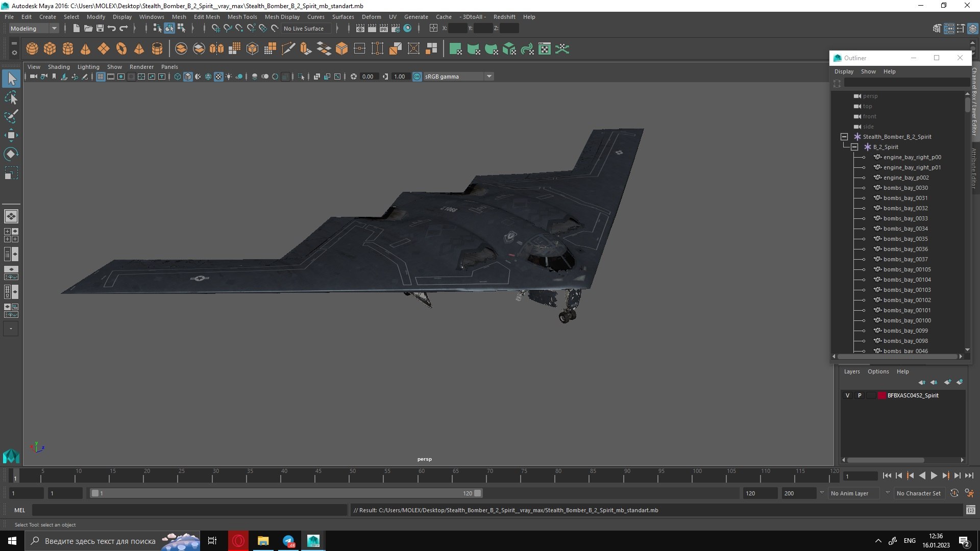Create a polygon cube from shelf

pos(50,49)
